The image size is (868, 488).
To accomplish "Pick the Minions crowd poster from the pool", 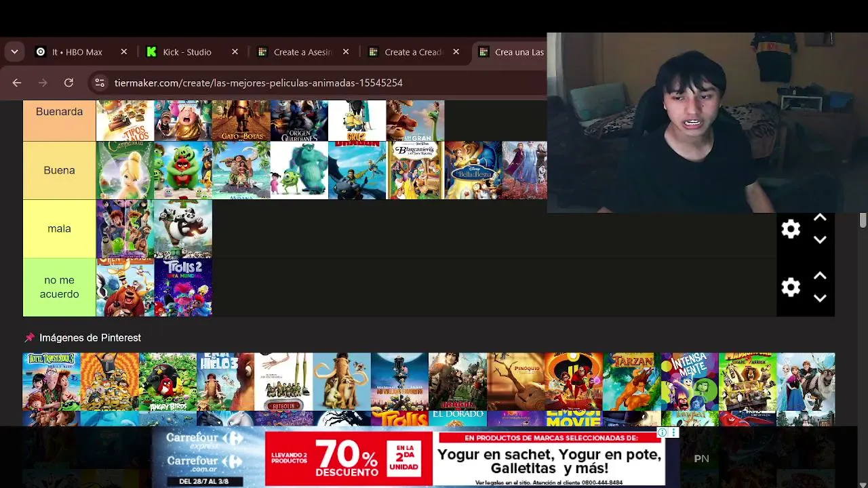I will [x=110, y=382].
